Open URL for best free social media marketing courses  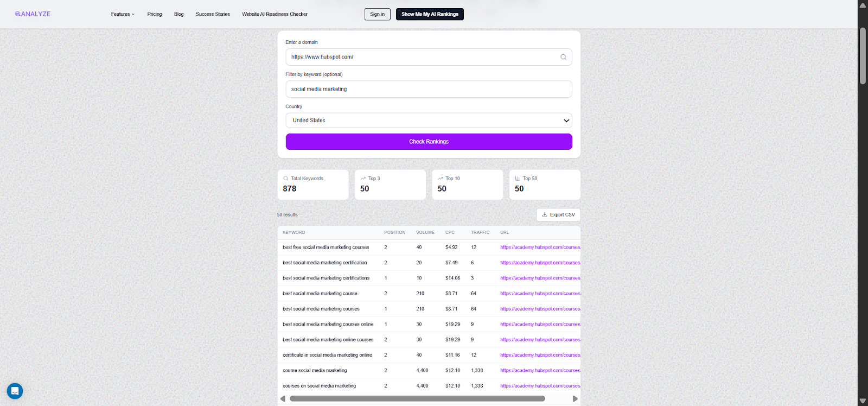click(540, 248)
